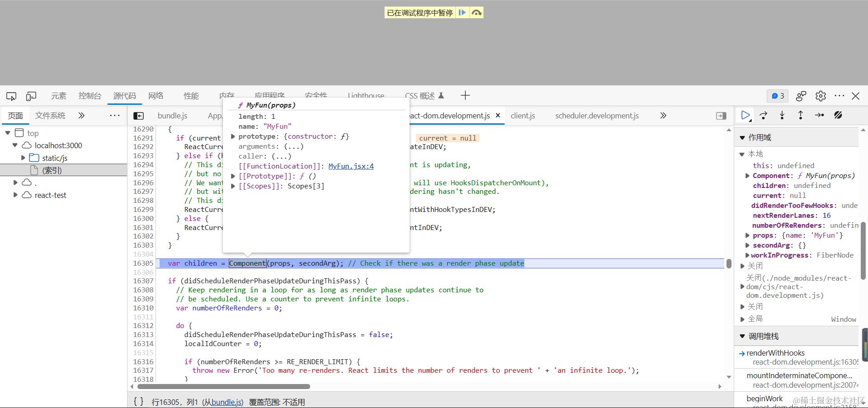Toggle the navigator sidebar icon

point(139,116)
